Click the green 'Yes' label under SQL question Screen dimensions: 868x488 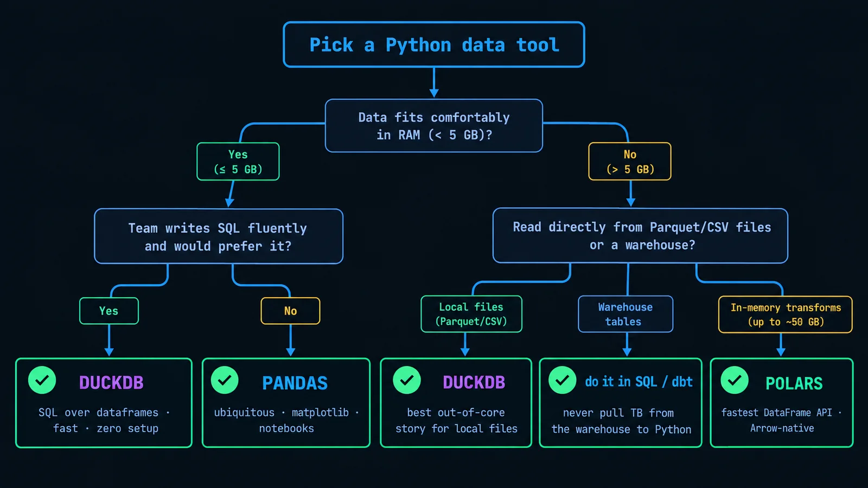coord(109,311)
